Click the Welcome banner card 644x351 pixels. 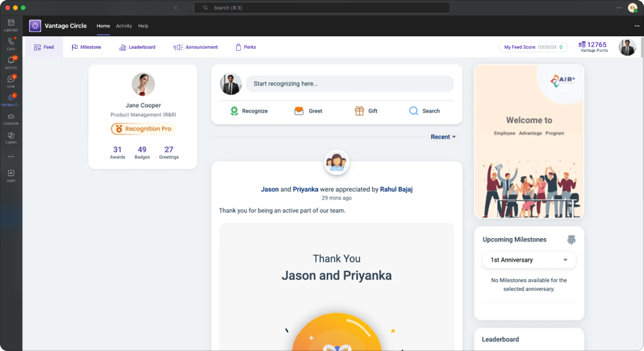529,141
